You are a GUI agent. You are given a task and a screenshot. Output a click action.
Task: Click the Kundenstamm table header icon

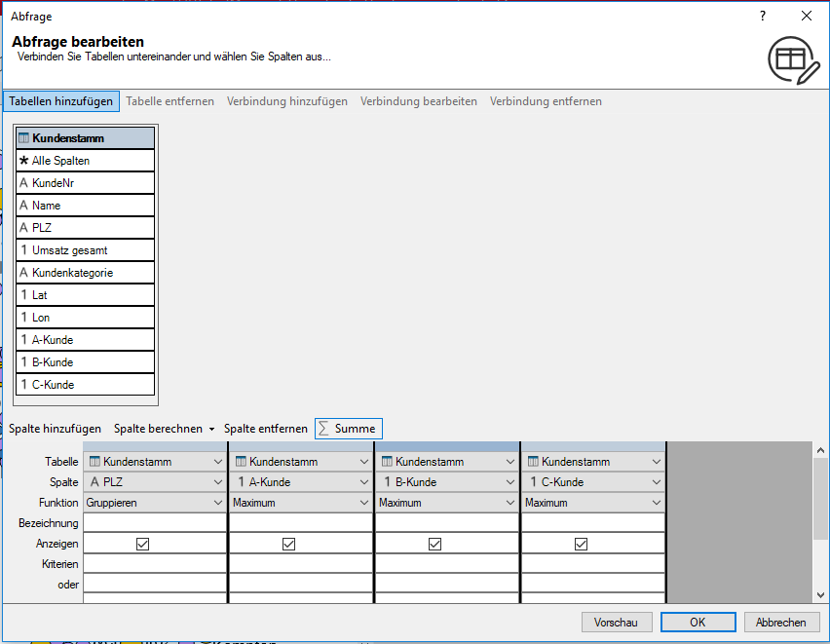click(23, 138)
